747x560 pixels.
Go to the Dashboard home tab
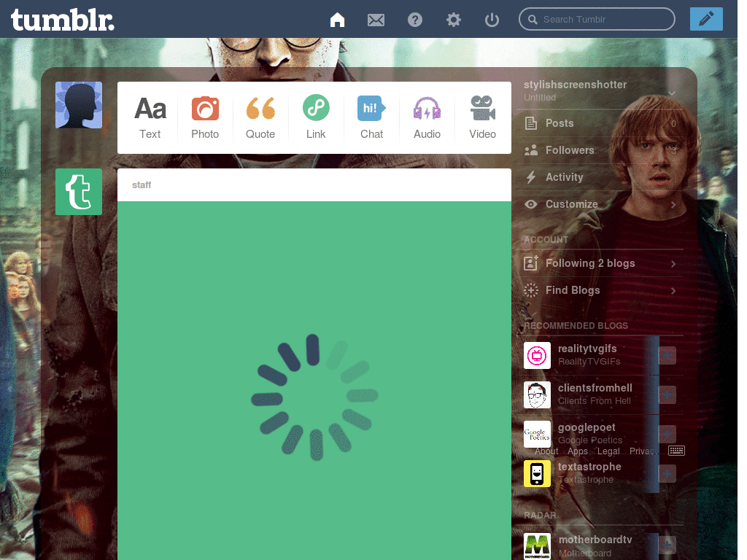click(337, 20)
